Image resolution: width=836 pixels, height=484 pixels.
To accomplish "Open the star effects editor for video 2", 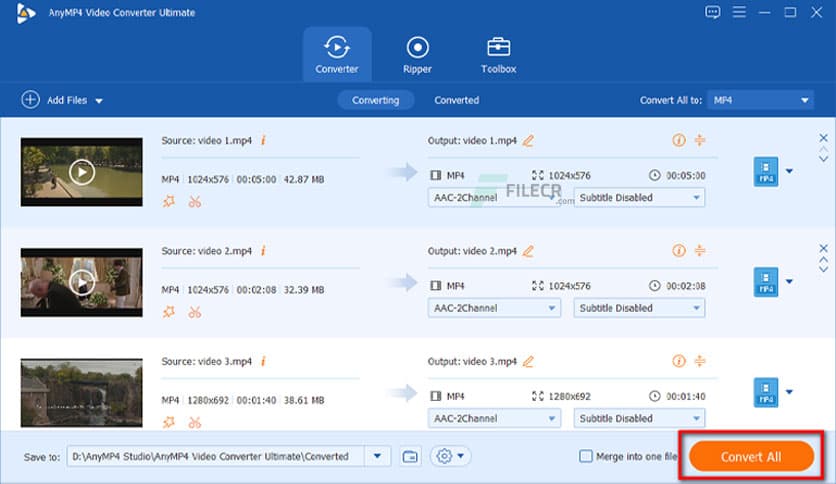I will 168,312.
